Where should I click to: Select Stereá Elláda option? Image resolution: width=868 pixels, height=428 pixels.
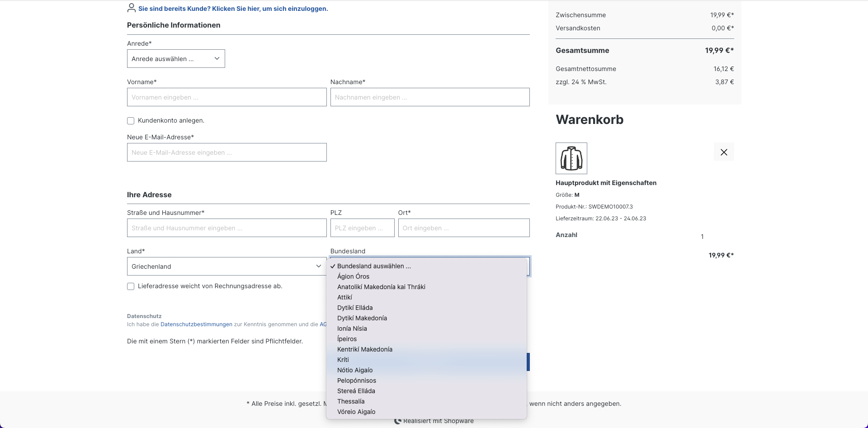coord(427,391)
